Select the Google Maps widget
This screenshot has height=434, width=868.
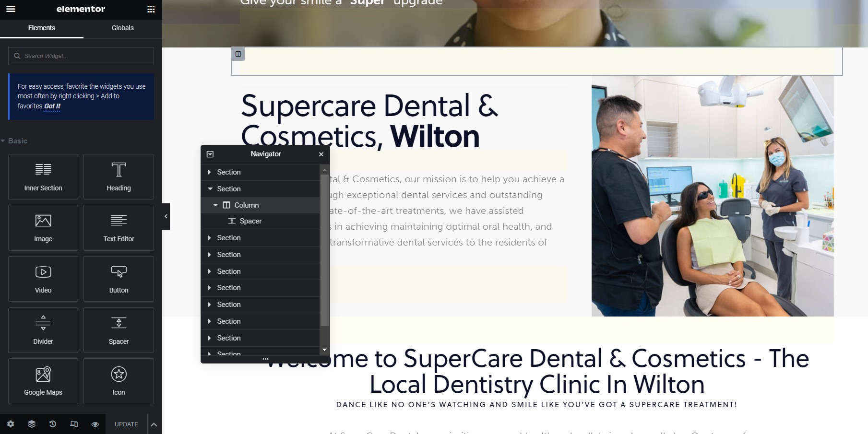[43, 381]
